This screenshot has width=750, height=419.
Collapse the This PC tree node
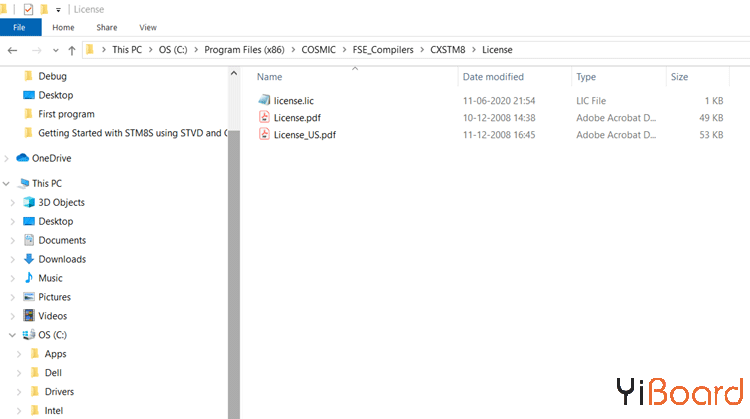(8, 184)
